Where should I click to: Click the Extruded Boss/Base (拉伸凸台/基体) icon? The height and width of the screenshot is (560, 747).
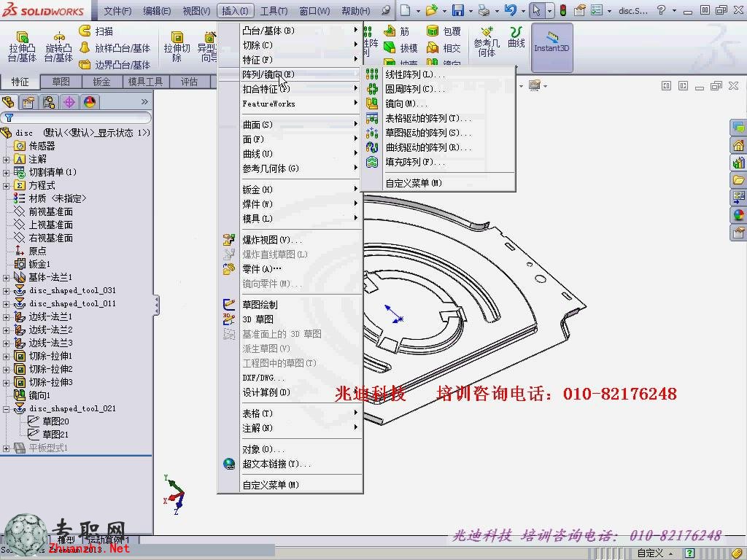pos(22,47)
